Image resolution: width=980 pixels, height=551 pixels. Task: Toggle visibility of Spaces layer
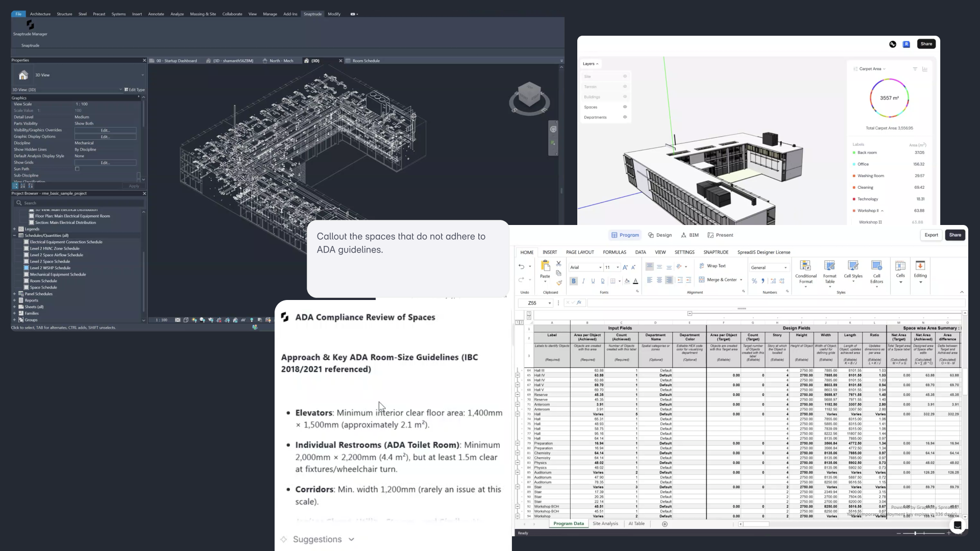[x=625, y=107]
